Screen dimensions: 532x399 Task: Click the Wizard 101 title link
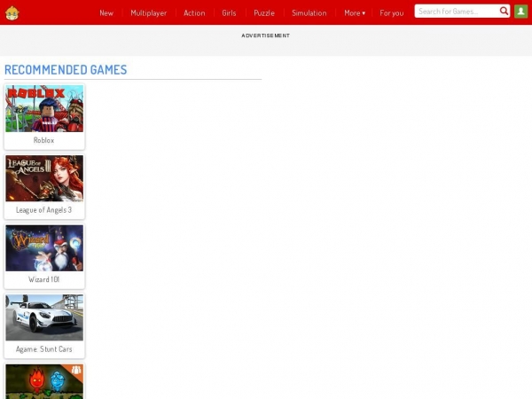(x=43, y=279)
